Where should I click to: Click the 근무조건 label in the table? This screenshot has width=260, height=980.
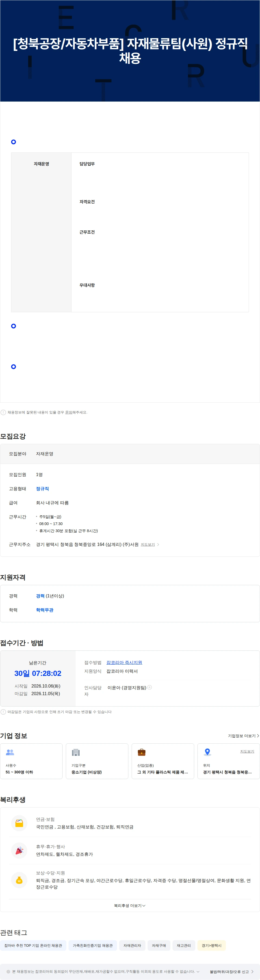pos(87,232)
